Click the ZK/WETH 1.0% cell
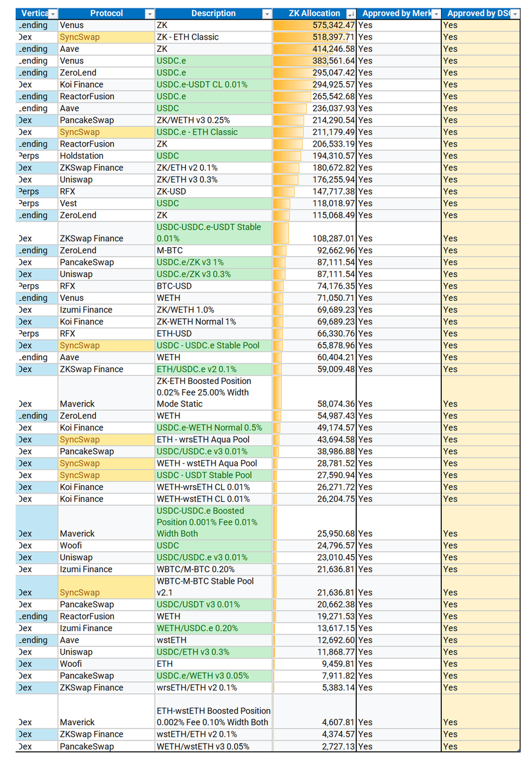Viewport: 532px width, 768px height. coord(214,310)
